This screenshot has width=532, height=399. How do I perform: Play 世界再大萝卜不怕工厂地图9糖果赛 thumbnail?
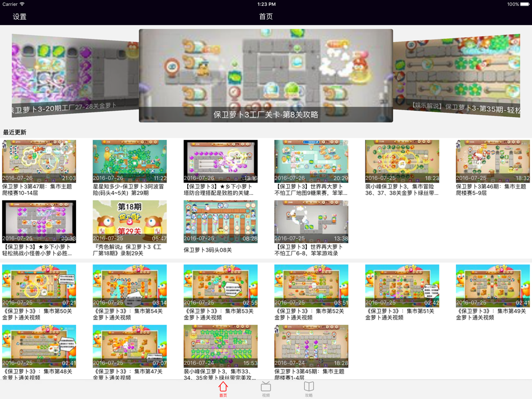(x=311, y=161)
